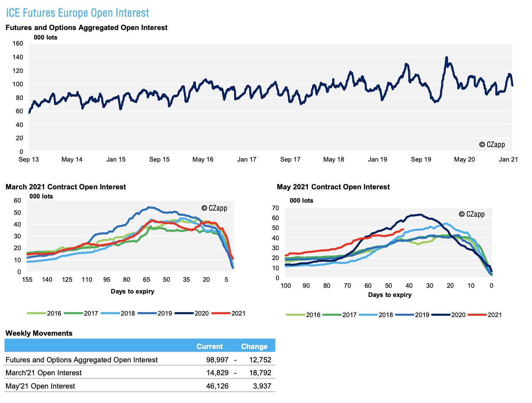
Task: Select the 'Current' column header
Action: (x=210, y=346)
